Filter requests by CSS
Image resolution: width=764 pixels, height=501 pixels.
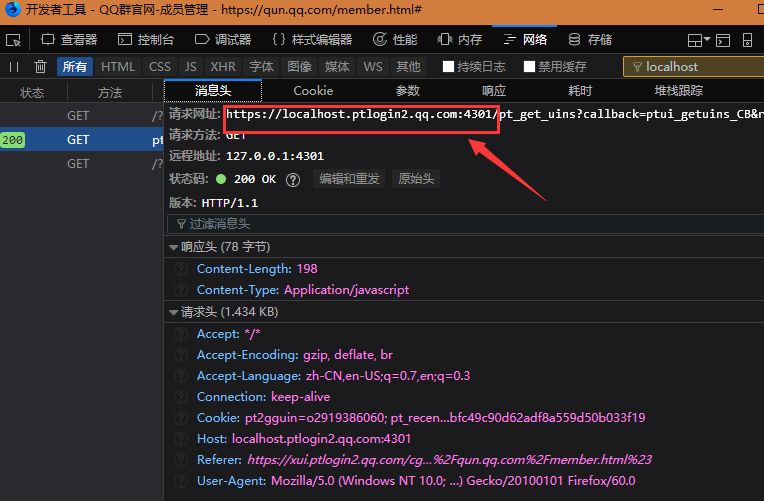[159, 66]
